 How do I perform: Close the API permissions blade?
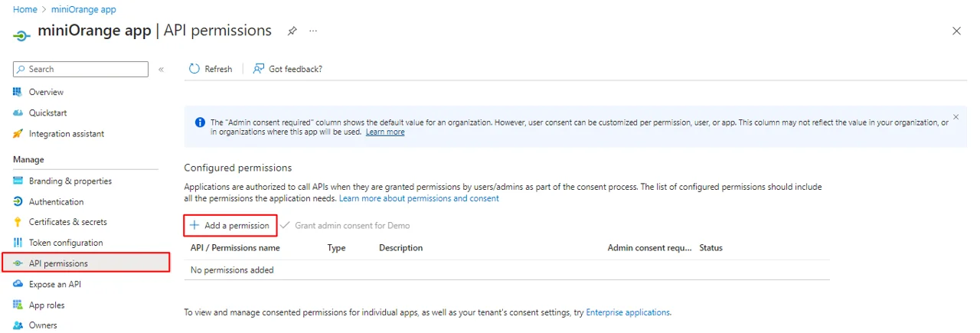click(956, 31)
